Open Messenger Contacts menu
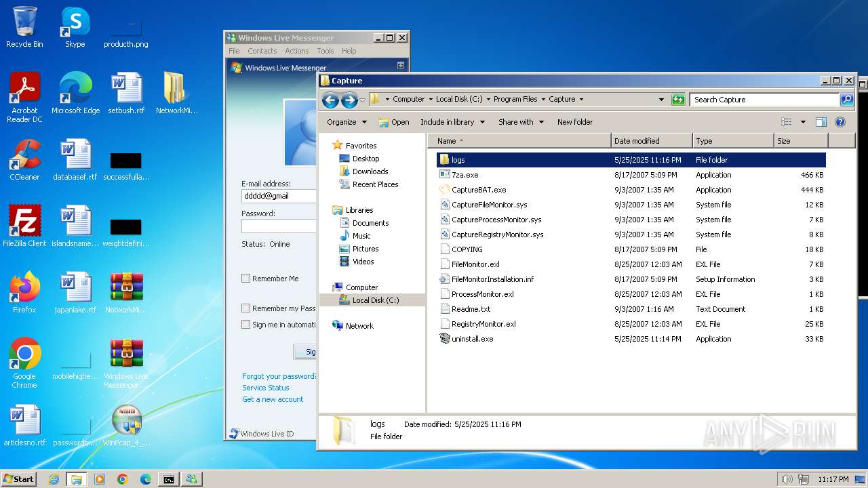 262,51
